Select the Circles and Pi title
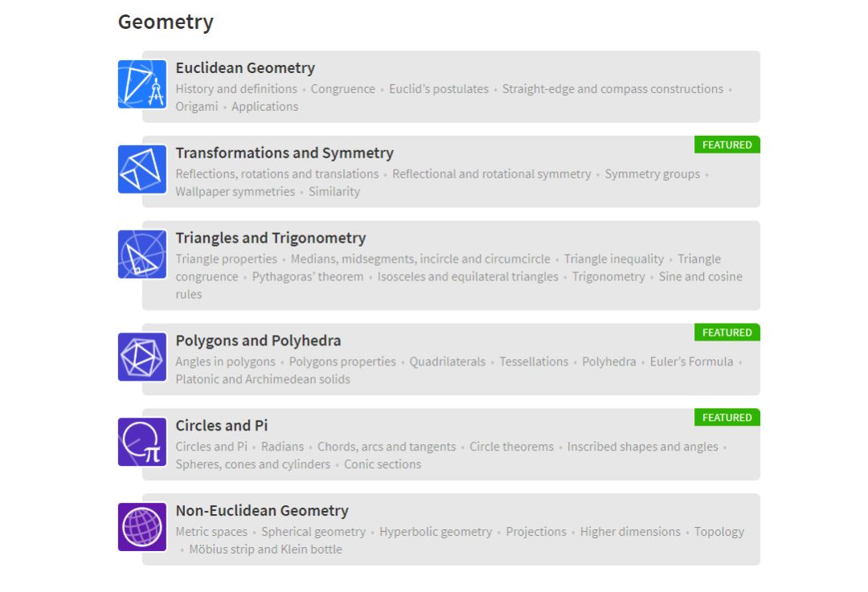Viewport: 868px width, 592px height. pyautogui.click(x=222, y=426)
